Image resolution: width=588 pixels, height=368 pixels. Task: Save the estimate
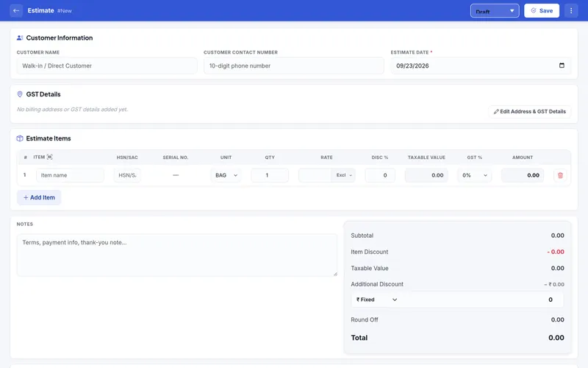tap(542, 10)
